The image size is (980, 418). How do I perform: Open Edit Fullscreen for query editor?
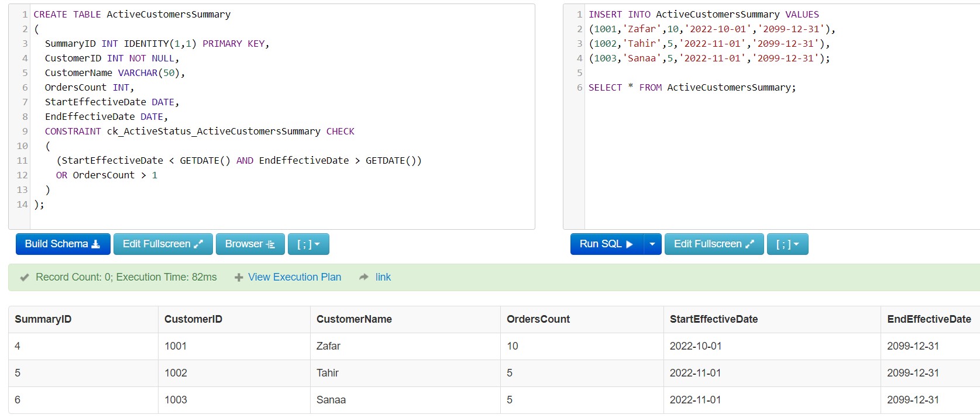coord(714,244)
